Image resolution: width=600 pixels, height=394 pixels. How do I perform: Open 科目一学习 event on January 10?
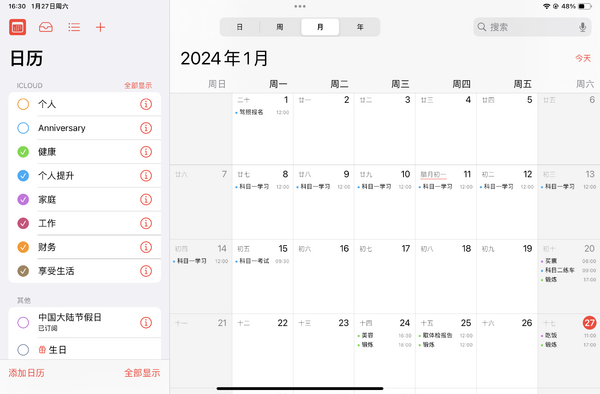coord(385,187)
